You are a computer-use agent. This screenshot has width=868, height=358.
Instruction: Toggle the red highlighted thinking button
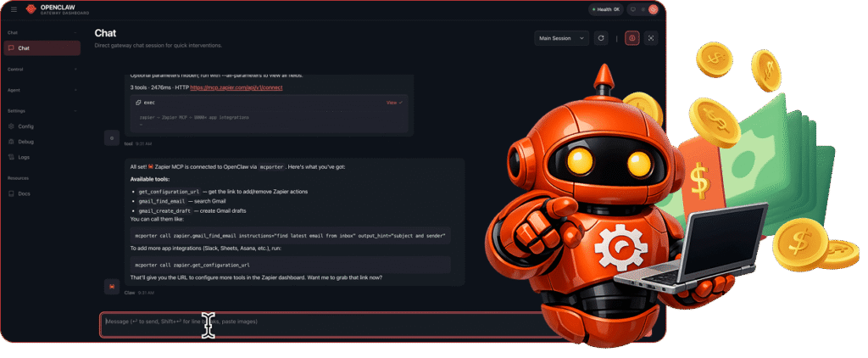point(632,38)
